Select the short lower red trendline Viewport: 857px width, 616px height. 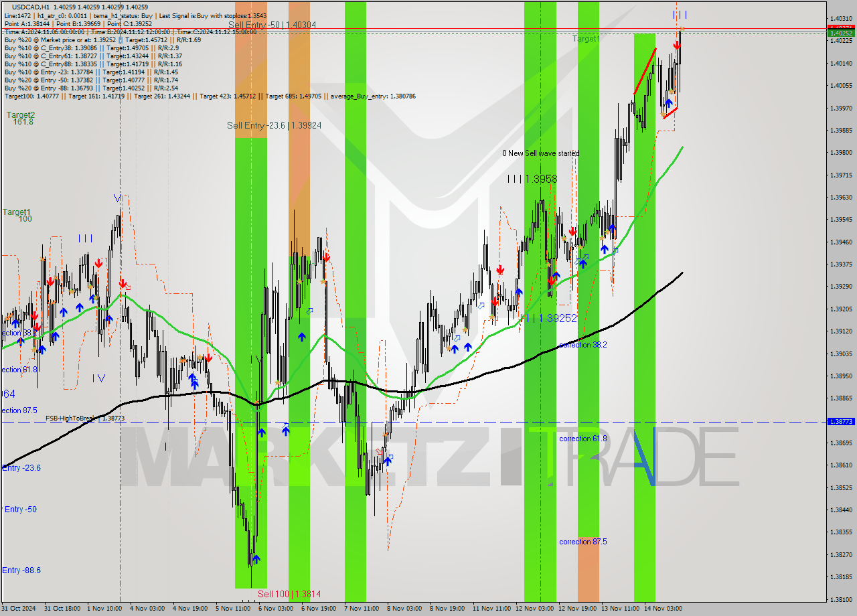coord(670,112)
